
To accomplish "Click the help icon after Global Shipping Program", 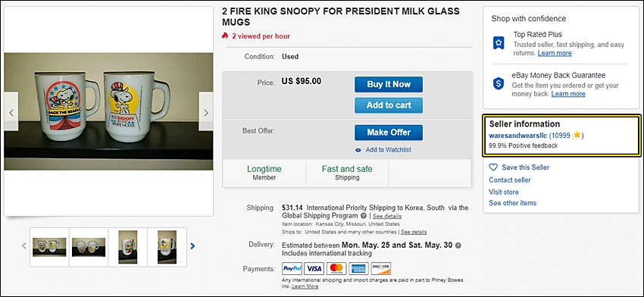I will tap(364, 216).
